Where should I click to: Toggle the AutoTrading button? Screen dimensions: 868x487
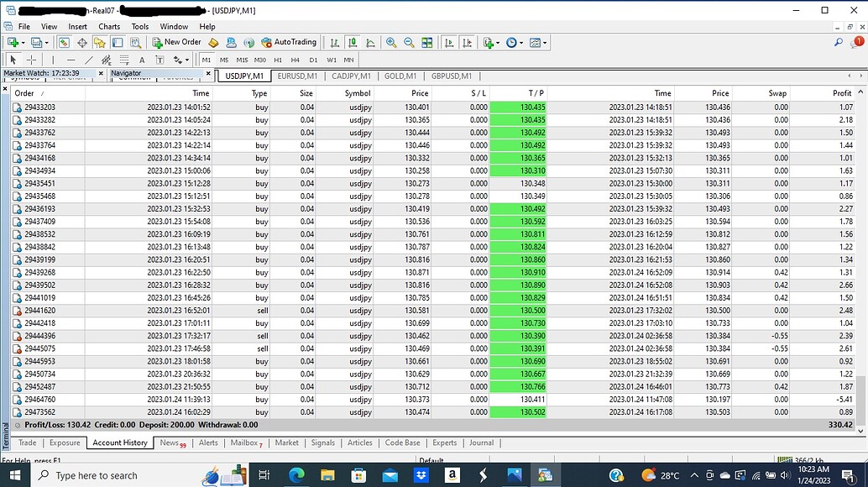289,42
